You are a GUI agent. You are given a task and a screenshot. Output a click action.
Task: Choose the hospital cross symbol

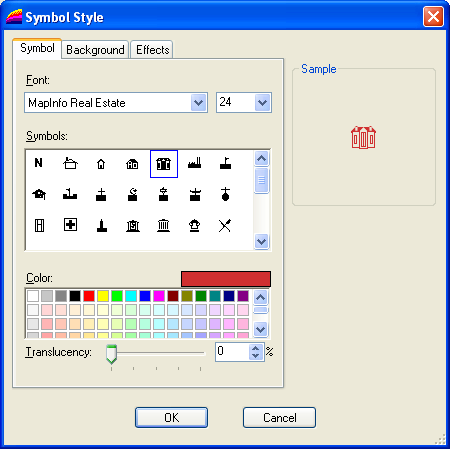pos(70,225)
